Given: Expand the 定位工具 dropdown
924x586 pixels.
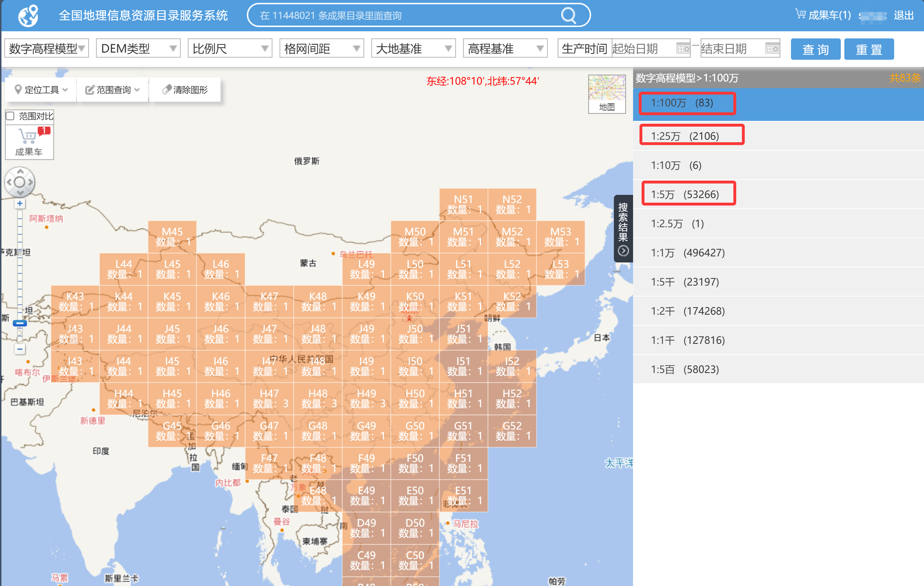Looking at the screenshot, I should 41,90.
